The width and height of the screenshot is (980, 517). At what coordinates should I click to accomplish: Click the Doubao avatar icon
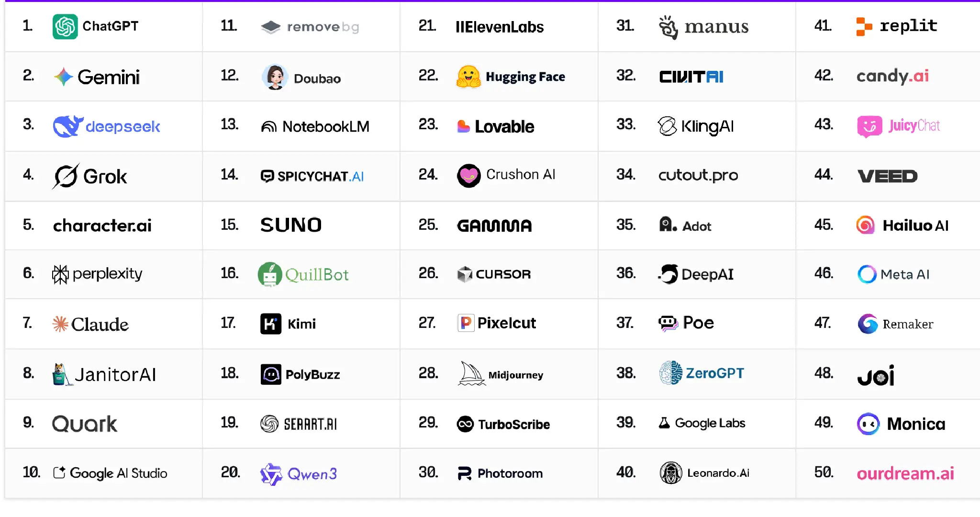point(275,77)
